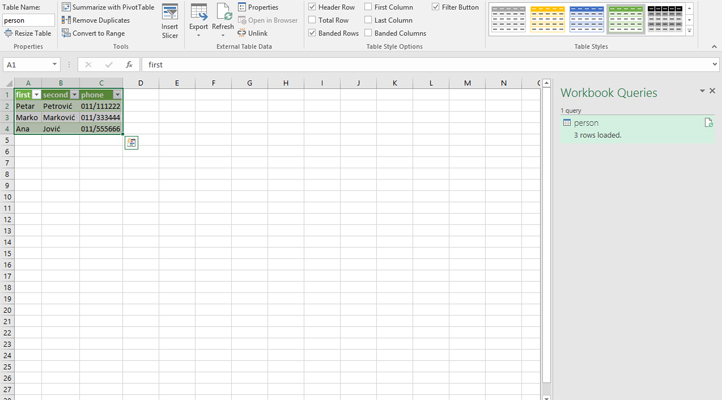Expand the Export dropdown menu
Viewport: 722px width, 400px height.
point(198,35)
